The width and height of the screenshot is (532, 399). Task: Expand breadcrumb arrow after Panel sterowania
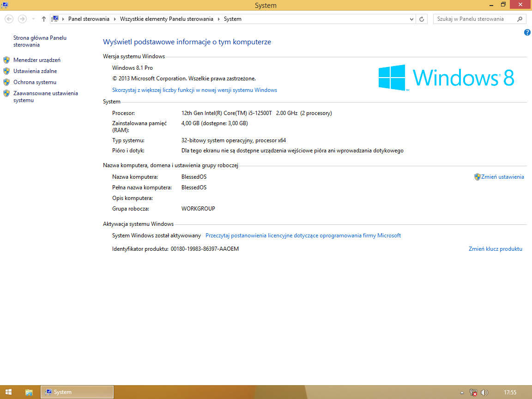coord(115,19)
